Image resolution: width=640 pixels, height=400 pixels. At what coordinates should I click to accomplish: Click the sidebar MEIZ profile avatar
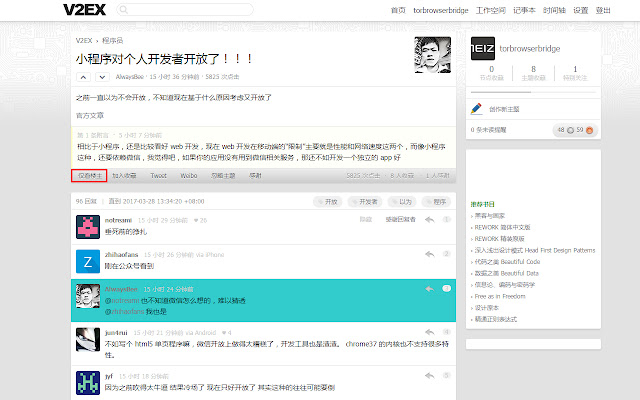483,49
